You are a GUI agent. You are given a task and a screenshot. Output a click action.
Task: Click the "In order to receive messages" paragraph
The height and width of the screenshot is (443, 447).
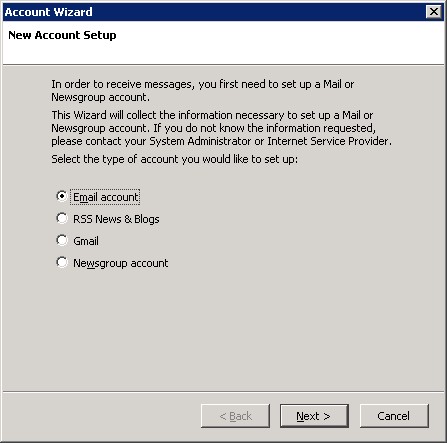tap(202, 90)
